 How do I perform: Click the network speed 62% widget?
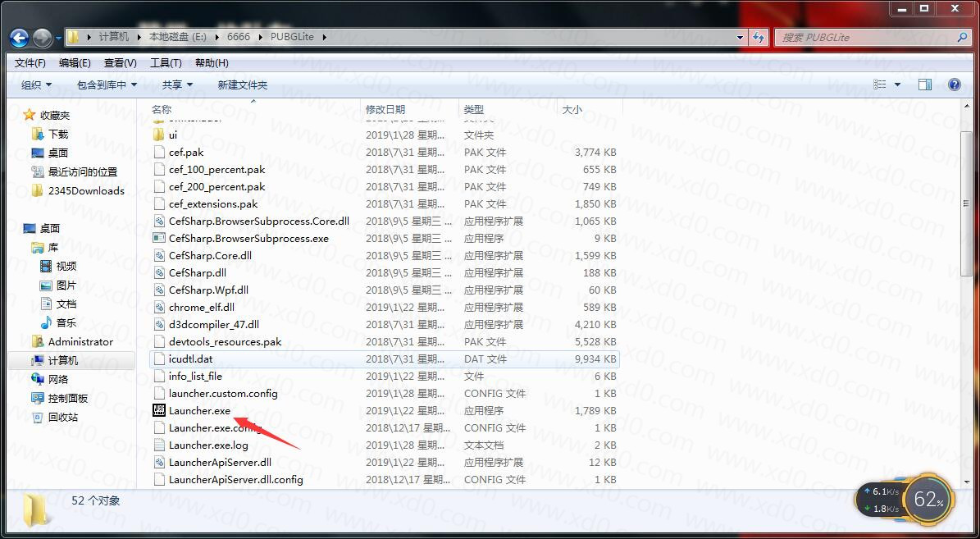[905, 500]
